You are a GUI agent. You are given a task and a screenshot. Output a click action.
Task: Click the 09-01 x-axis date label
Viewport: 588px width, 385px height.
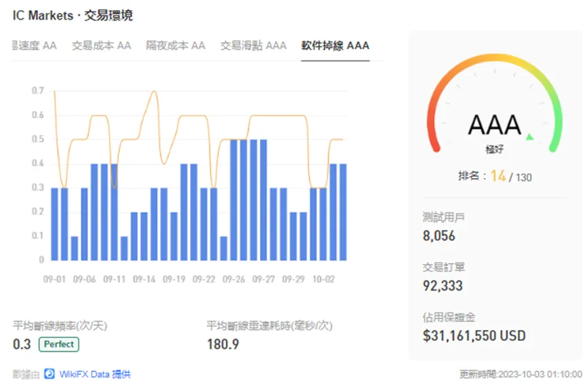point(54,280)
